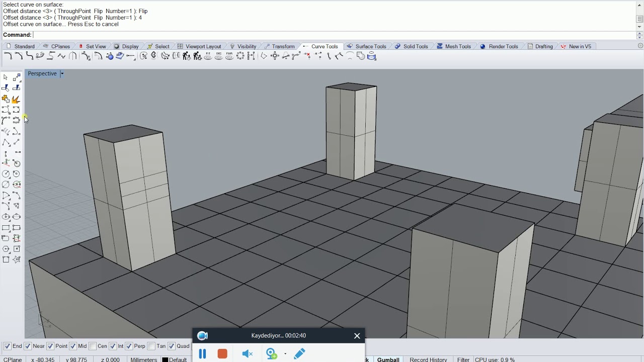
Task: Toggle the Quad osnap checkbox
Action: tap(172, 346)
